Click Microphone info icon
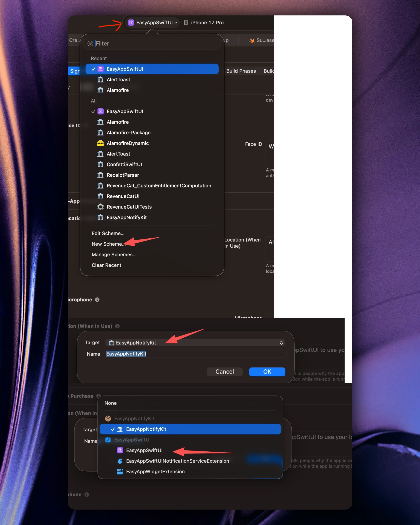Screen dimensions: 420x525 [x=97, y=300]
